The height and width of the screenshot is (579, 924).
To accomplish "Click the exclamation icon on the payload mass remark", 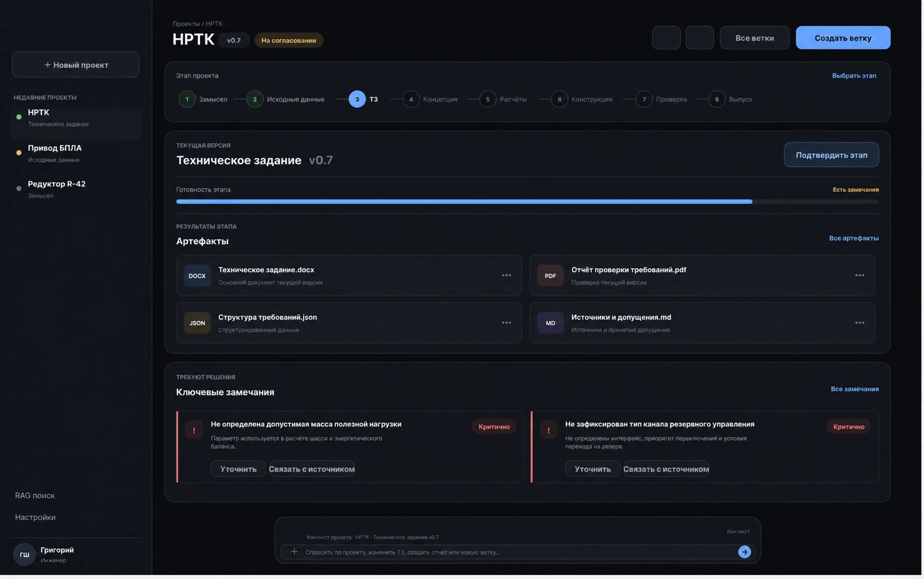I will tap(194, 430).
